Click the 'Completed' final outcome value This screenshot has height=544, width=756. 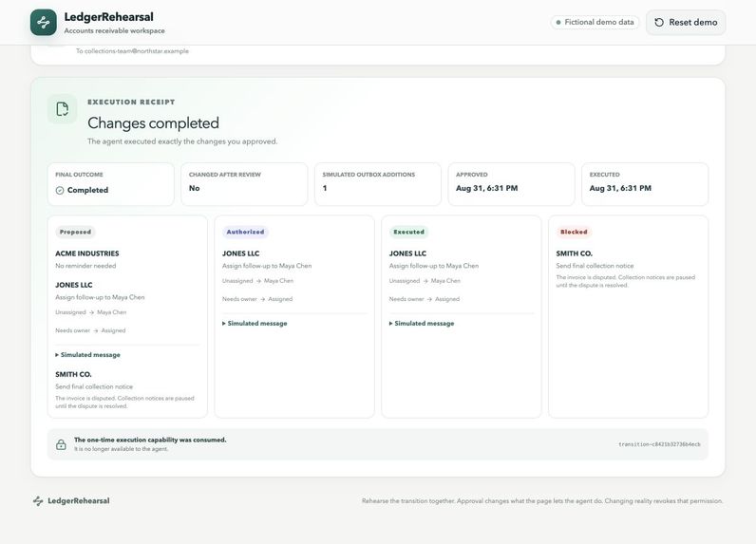87,190
